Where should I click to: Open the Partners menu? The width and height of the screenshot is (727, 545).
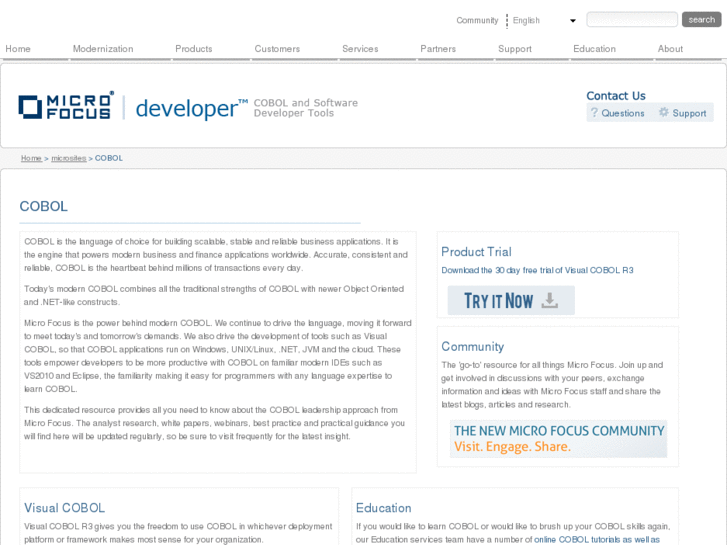point(438,49)
